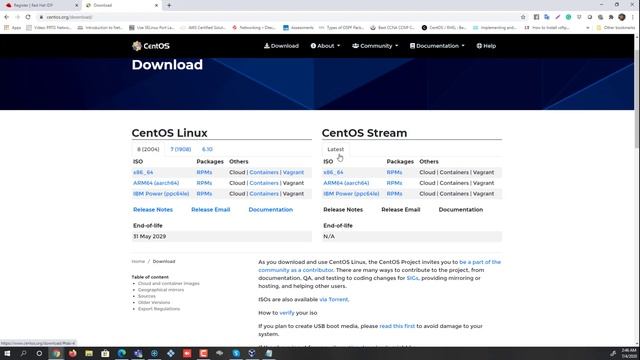
Task: Focus the centos.org address bar
Action: (x=278, y=17)
